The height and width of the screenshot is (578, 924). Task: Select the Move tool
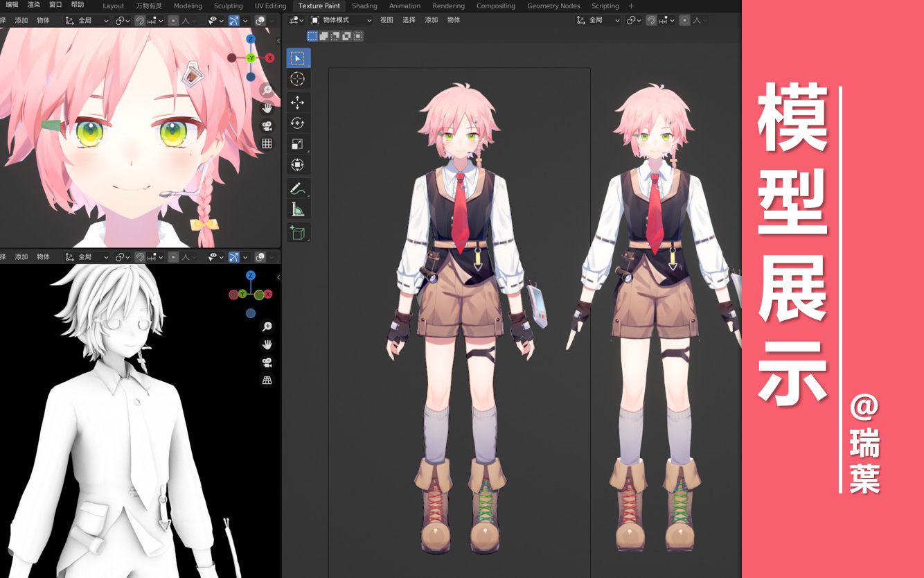point(298,103)
